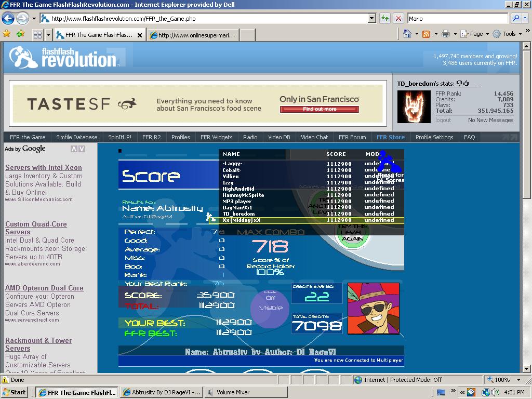The image size is (532, 399).
Task: Click the green Try This Level Again button
Action: 352,232
